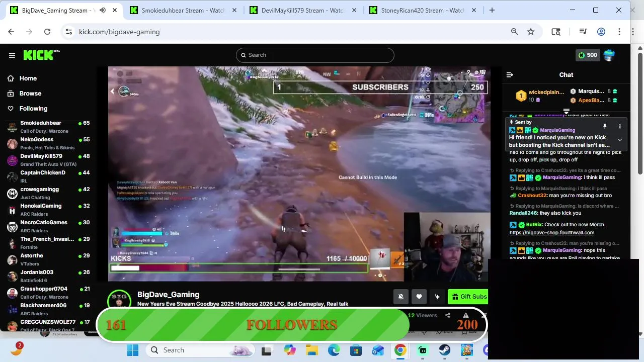Open the user avatar menu
The width and height of the screenshot is (644, 362).
[x=609, y=55]
